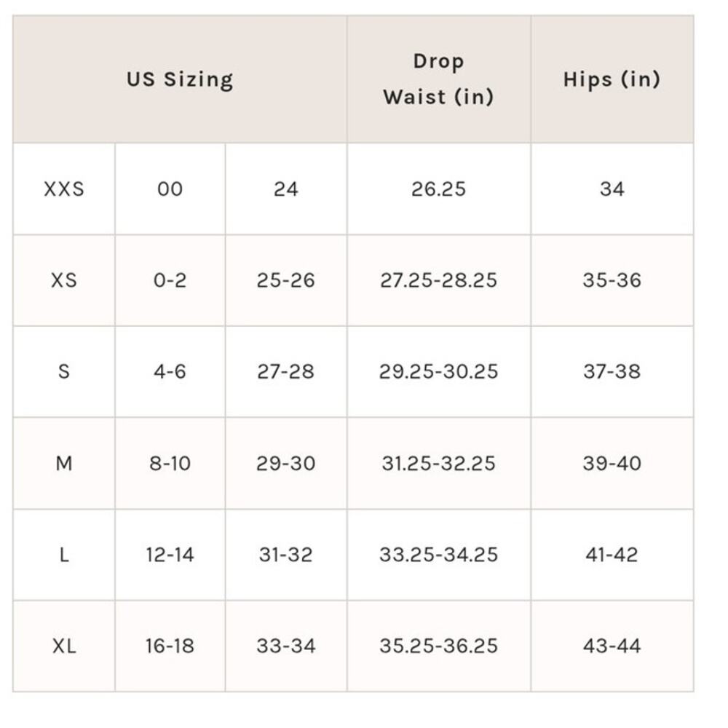Select the L size row label
The height and width of the screenshot is (728, 728).
(x=64, y=555)
